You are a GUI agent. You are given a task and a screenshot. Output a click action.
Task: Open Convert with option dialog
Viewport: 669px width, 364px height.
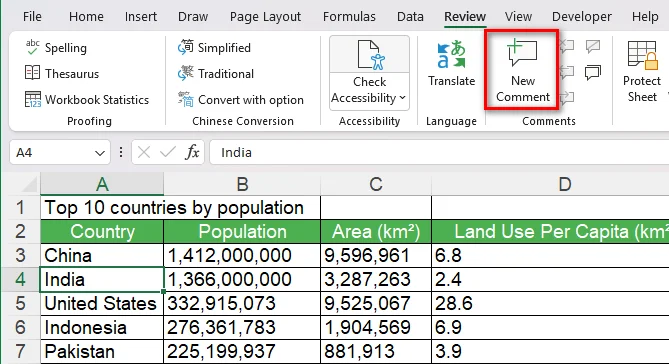click(241, 99)
